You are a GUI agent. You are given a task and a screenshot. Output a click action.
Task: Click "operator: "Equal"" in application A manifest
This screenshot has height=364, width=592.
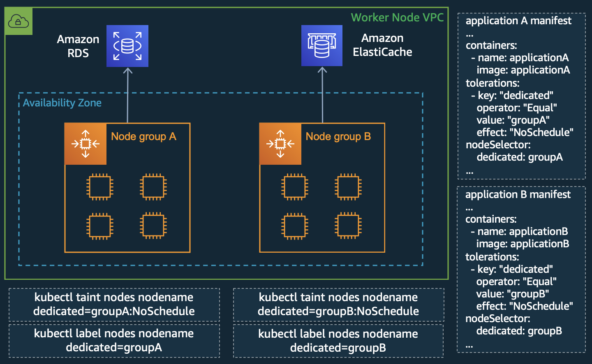(x=517, y=108)
